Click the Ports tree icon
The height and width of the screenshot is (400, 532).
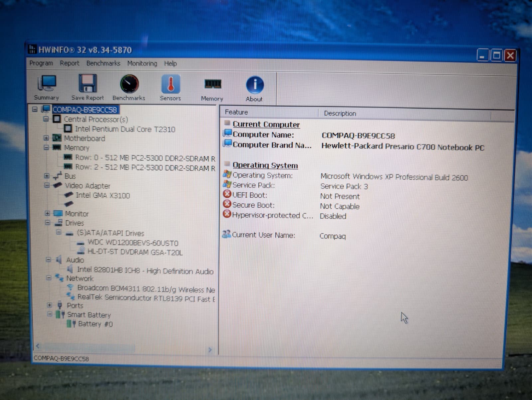pos(60,305)
